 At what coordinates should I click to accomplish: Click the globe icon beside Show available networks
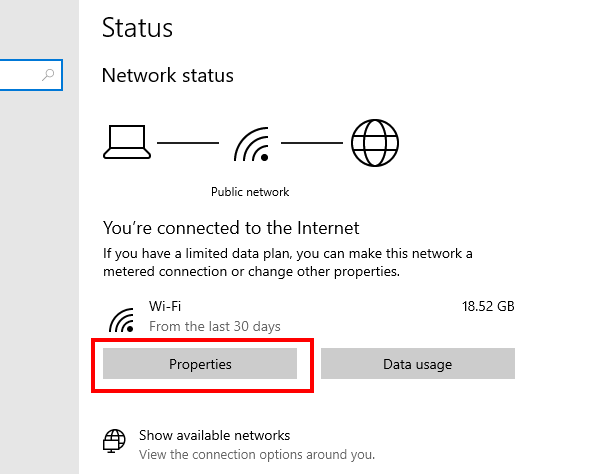pyautogui.click(x=116, y=444)
